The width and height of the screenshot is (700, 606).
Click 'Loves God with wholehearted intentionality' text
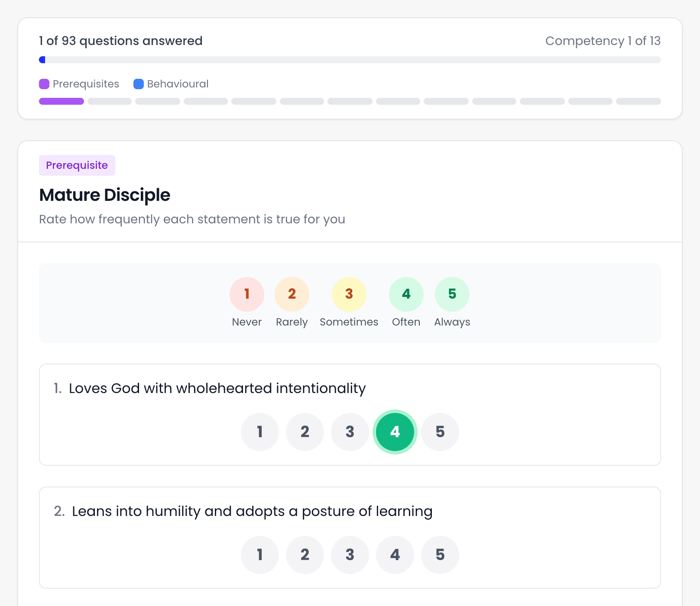pyautogui.click(x=217, y=389)
